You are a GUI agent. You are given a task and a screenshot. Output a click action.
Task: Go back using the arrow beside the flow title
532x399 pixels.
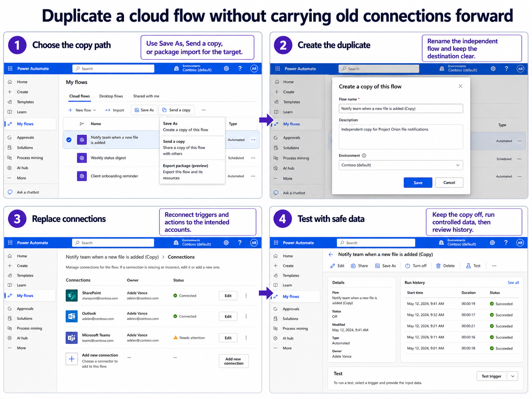(x=331, y=254)
